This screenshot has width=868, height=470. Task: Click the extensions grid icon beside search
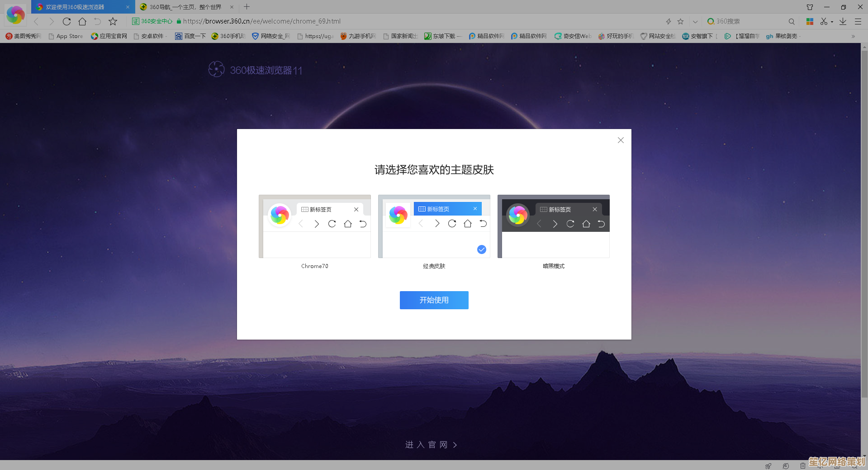pyautogui.click(x=809, y=21)
